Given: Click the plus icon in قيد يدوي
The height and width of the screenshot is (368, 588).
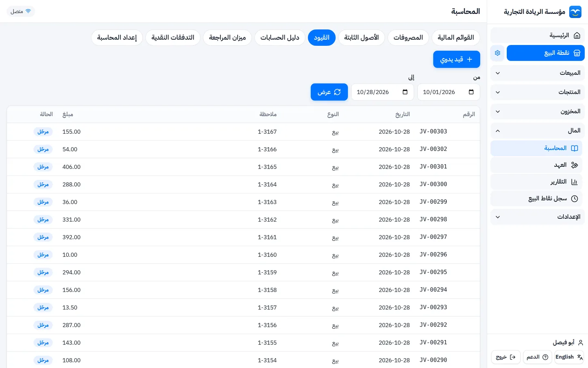Looking at the screenshot, I should tap(470, 59).
